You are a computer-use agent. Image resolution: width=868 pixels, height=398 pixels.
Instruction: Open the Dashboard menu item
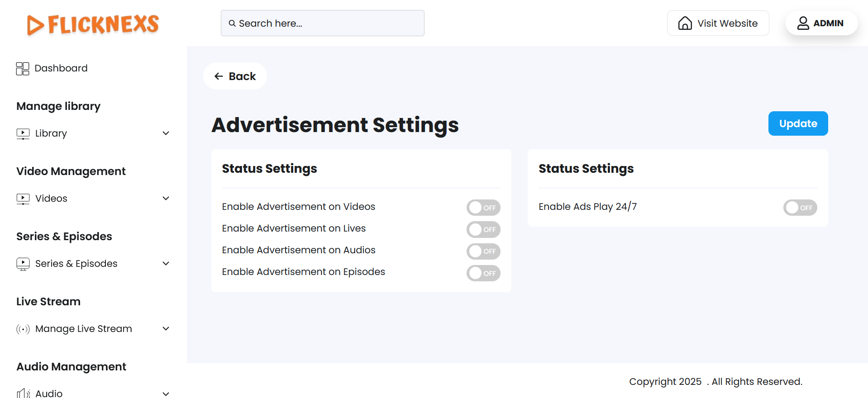tap(61, 68)
